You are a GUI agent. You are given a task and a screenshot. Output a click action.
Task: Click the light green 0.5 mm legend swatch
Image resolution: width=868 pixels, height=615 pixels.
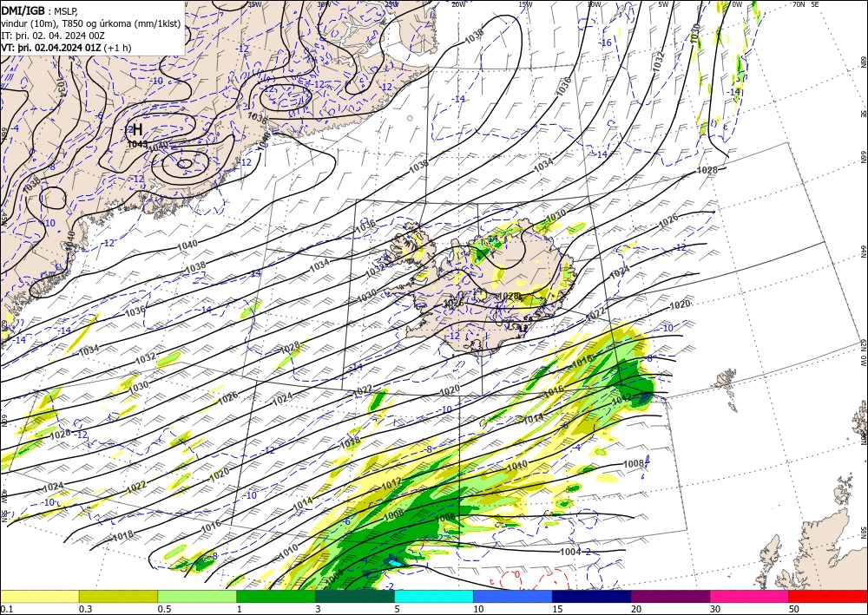pos(197,596)
